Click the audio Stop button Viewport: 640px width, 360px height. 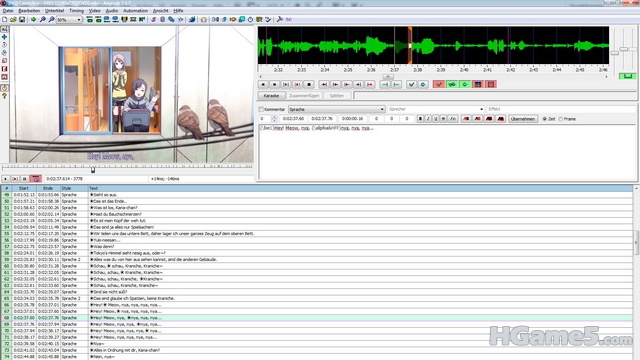pyautogui.click(x=309, y=84)
